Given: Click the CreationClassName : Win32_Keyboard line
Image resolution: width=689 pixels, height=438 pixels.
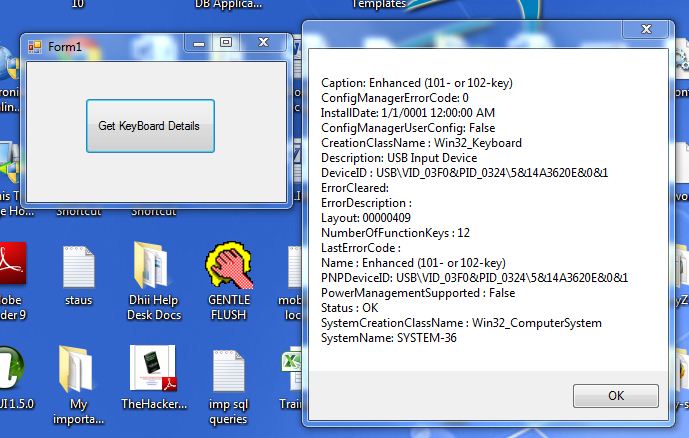Looking at the screenshot, I should 421,143.
